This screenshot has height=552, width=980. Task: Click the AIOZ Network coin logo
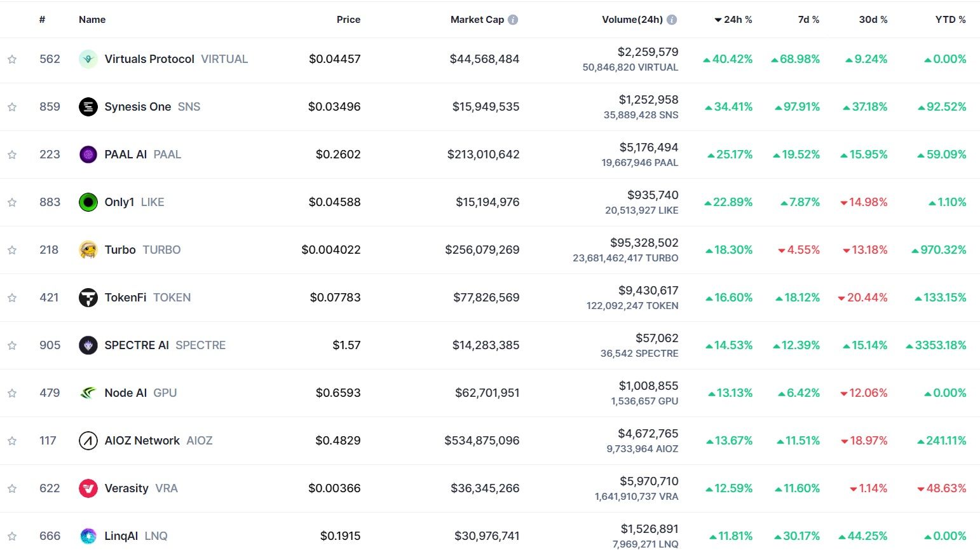coord(88,441)
